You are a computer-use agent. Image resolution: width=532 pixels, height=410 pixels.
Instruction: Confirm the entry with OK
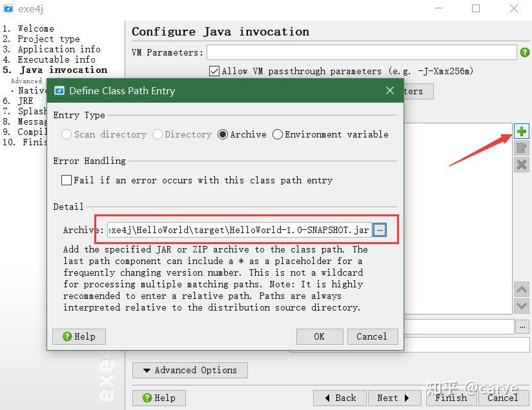coord(319,336)
